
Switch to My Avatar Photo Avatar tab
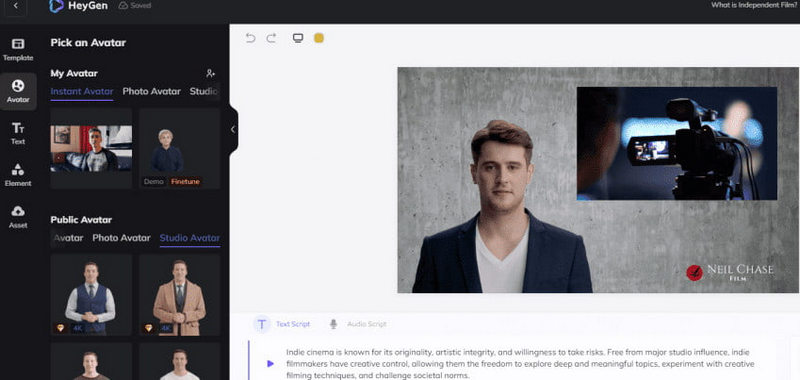click(x=152, y=92)
